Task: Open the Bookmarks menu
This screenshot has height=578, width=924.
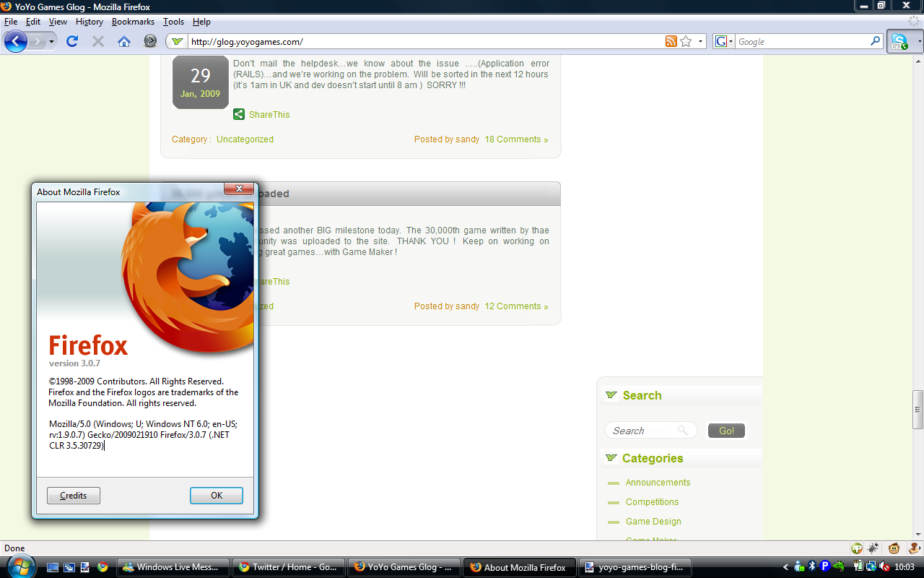Action: [x=133, y=22]
